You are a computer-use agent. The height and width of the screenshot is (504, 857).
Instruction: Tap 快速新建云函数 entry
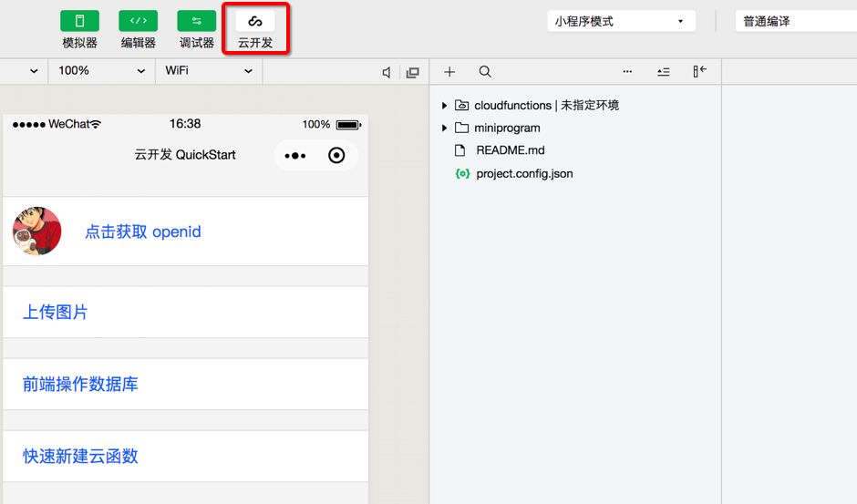(186, 457)
